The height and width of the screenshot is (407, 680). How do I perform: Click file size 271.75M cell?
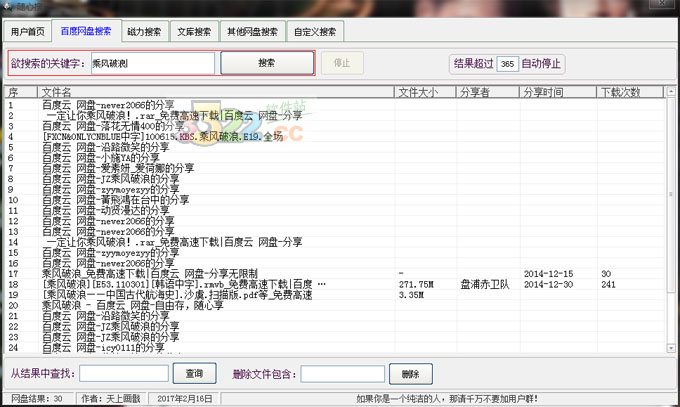point(416,285)
